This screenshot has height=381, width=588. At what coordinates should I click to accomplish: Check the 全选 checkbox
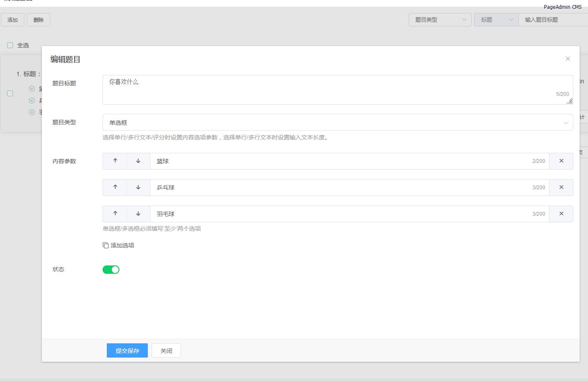point(10,45)
